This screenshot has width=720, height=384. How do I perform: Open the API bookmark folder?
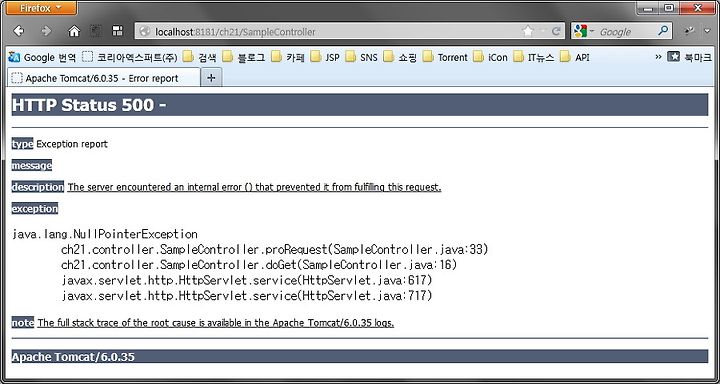tap(574, 57)
